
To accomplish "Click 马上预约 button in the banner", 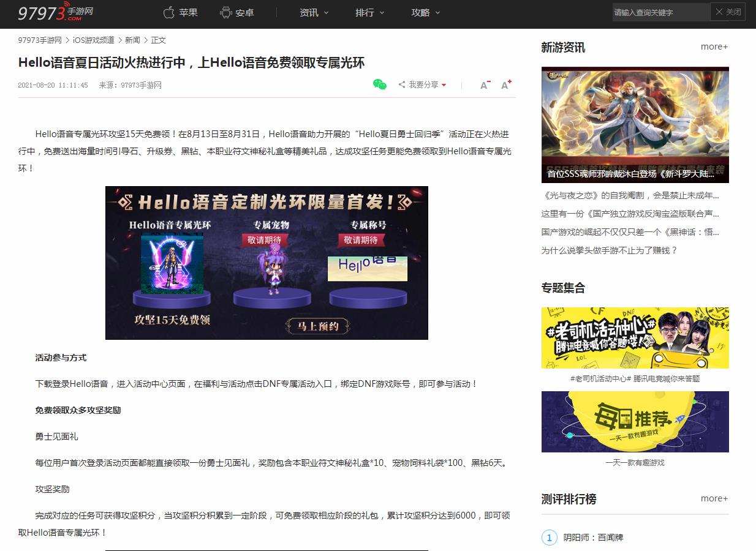I will point(317,326).
